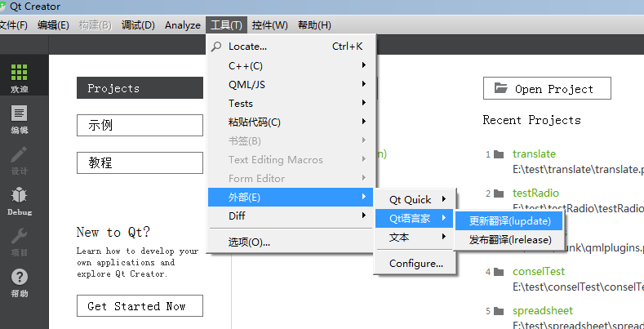
Task: Click the Recent Projects heading
Action: 532,120
